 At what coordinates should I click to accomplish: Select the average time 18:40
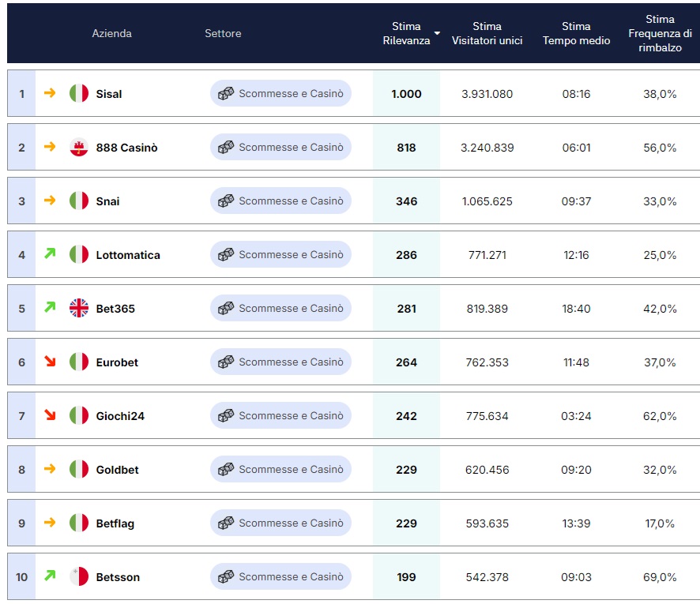coord(576,309)
